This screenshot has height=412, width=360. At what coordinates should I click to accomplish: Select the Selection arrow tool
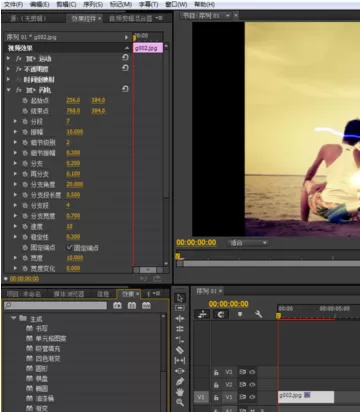tap(180, 298)
